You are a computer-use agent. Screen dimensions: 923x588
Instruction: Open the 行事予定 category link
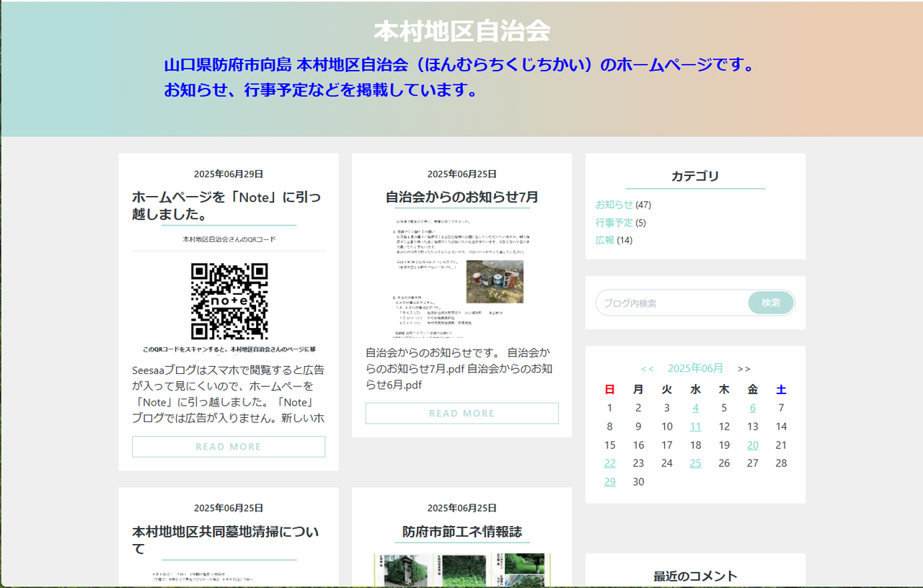click(614, 223)
